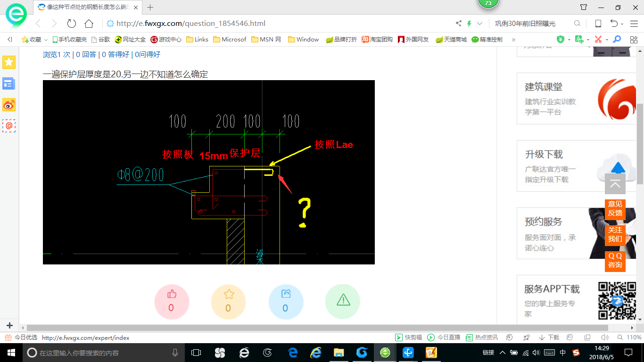644x362 pixels.
Task: Click the blue magnifier extension icon
Action: (x=617, y=40)
